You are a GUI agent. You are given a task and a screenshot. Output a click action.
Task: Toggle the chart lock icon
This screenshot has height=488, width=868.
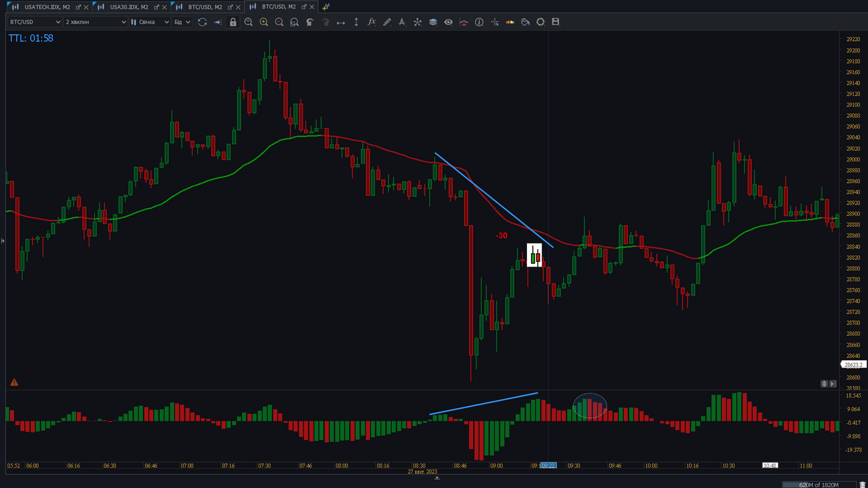click(233, 22)
